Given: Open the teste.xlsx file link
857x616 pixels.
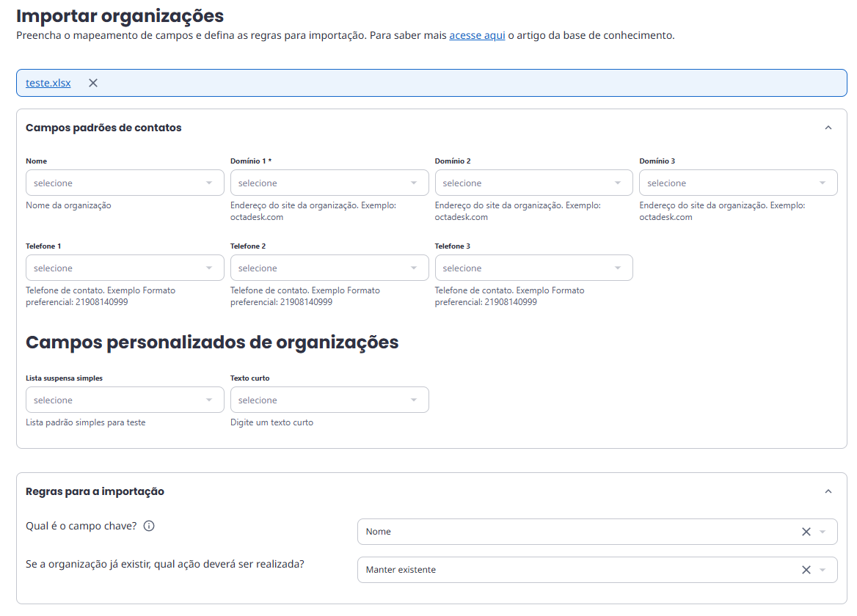Looking at the screenshot, I should click(x=48, y=83).
